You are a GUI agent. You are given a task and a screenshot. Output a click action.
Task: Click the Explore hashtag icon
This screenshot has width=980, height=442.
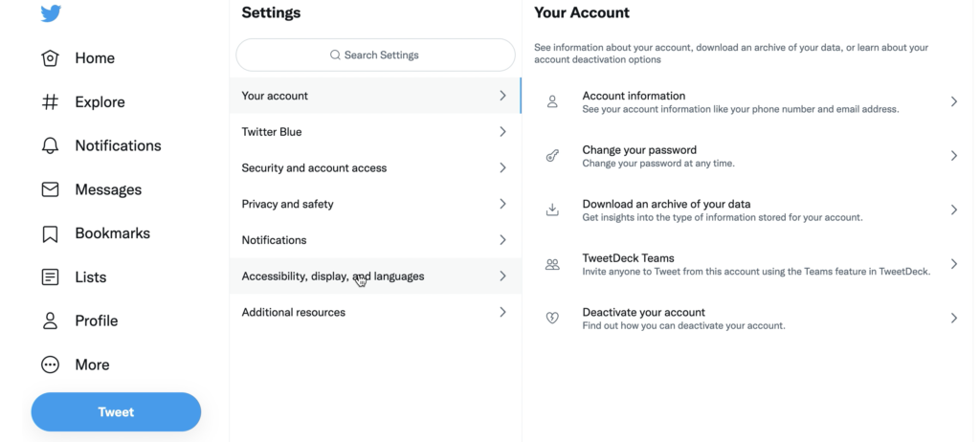50,102
